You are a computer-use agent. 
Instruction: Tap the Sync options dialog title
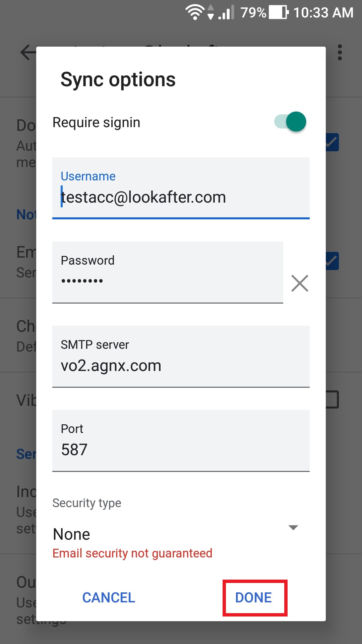coord(118,80)
